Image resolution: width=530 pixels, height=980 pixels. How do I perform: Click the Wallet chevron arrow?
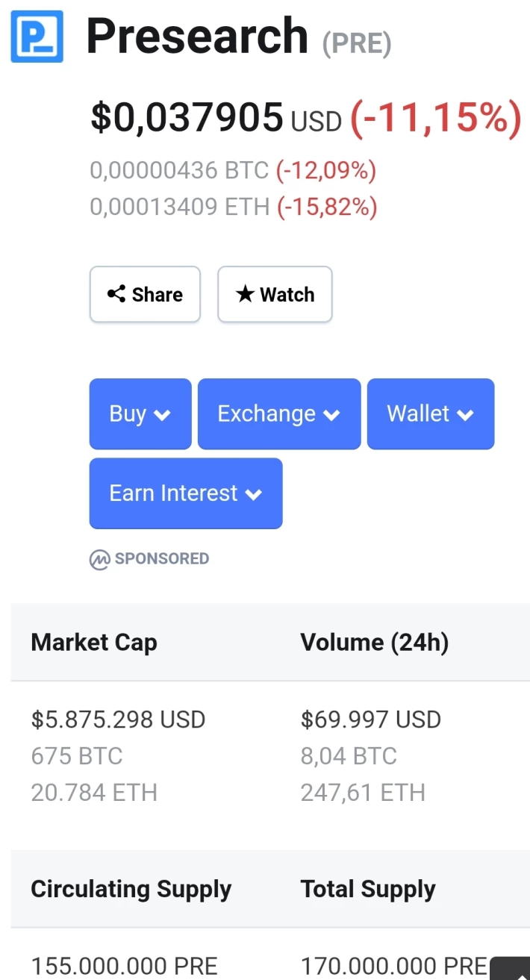coord(465,416)
